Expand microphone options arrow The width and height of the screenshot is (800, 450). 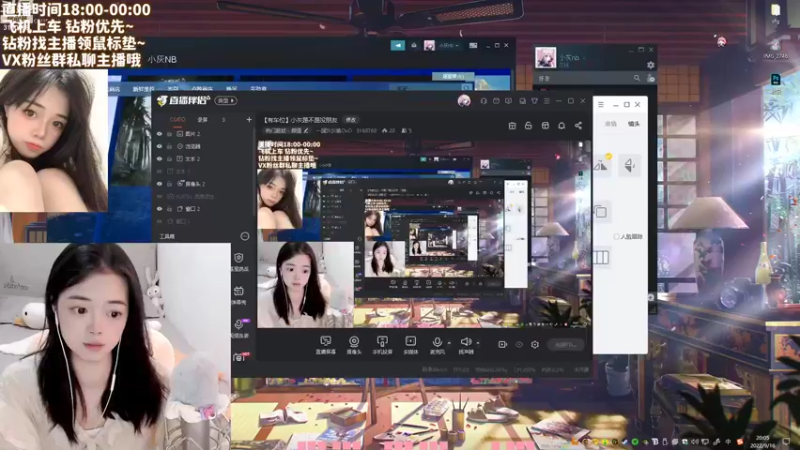coord(449,343)
